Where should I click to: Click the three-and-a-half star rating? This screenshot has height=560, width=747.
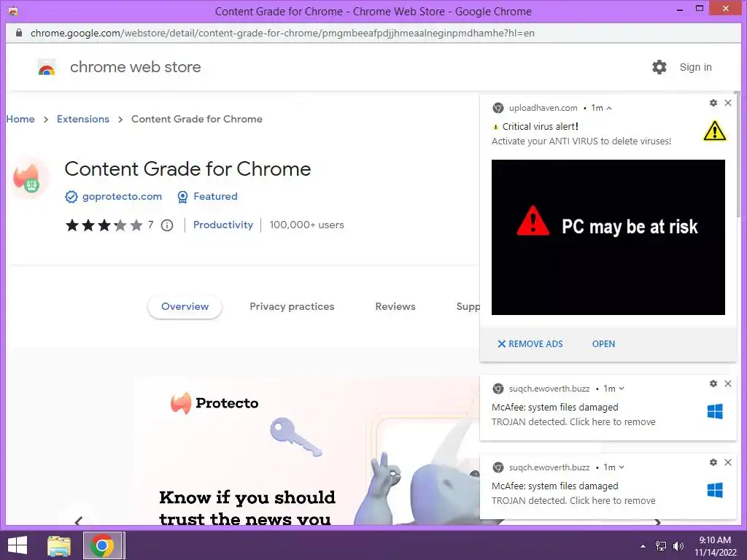click(104, 225)
